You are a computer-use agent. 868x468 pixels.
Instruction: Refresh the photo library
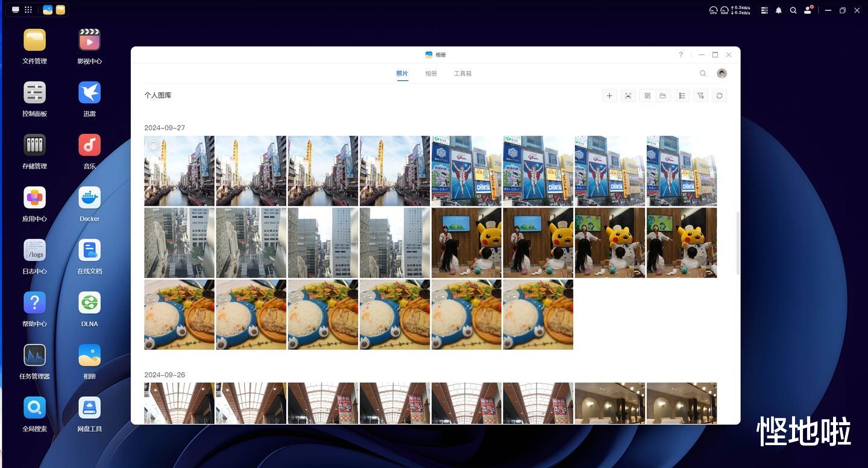pos(719,96)
